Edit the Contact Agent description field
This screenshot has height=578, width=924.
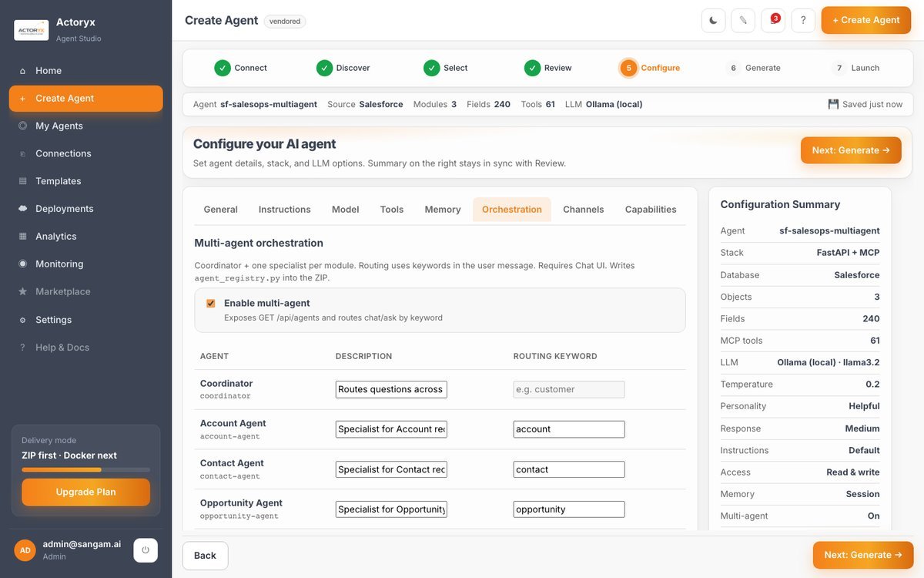[x=391, y=469]
